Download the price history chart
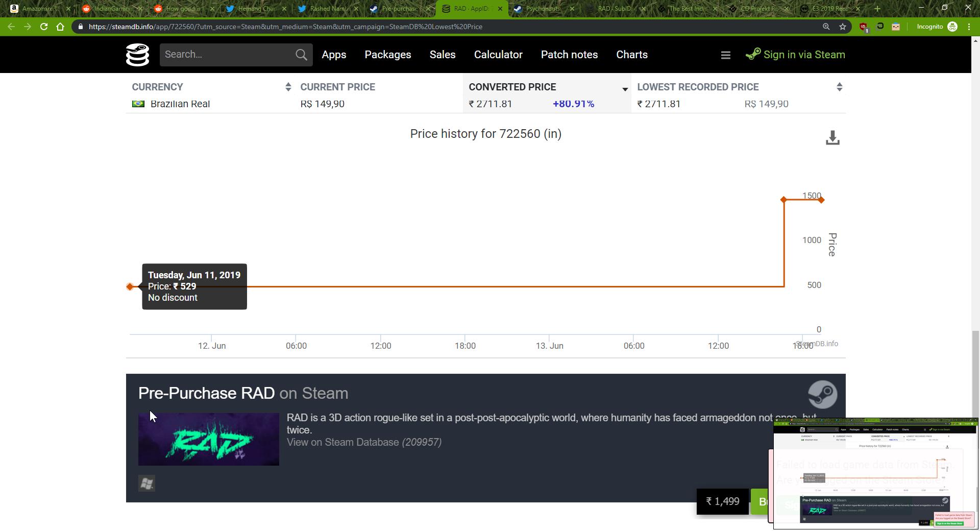Image resolution: width=980 pixels, height=531 pixels. point(832,138)
